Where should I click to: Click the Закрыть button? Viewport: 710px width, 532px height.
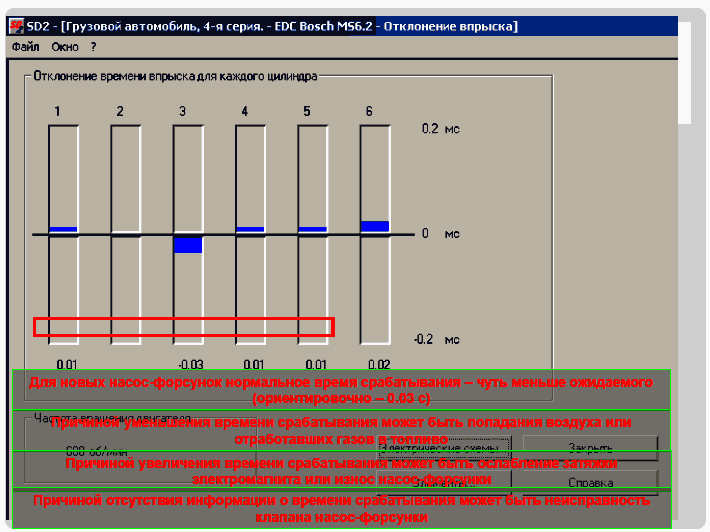tap(590, 447)
